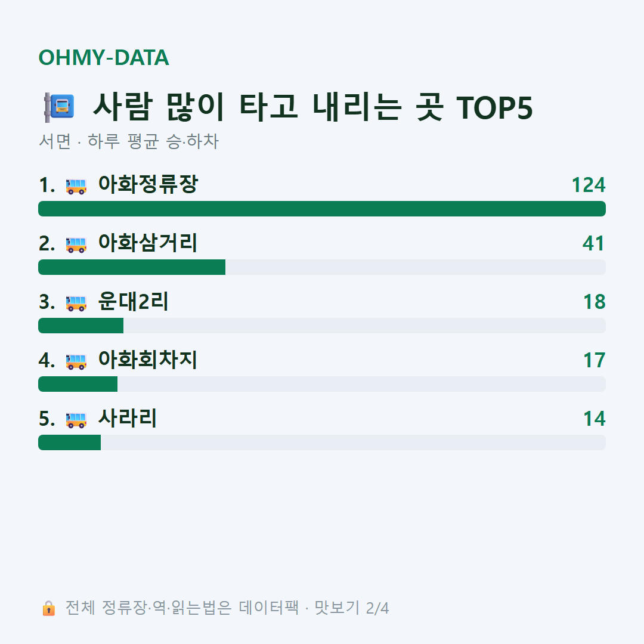Click the bus icon beside 사라리

point(76,420)
